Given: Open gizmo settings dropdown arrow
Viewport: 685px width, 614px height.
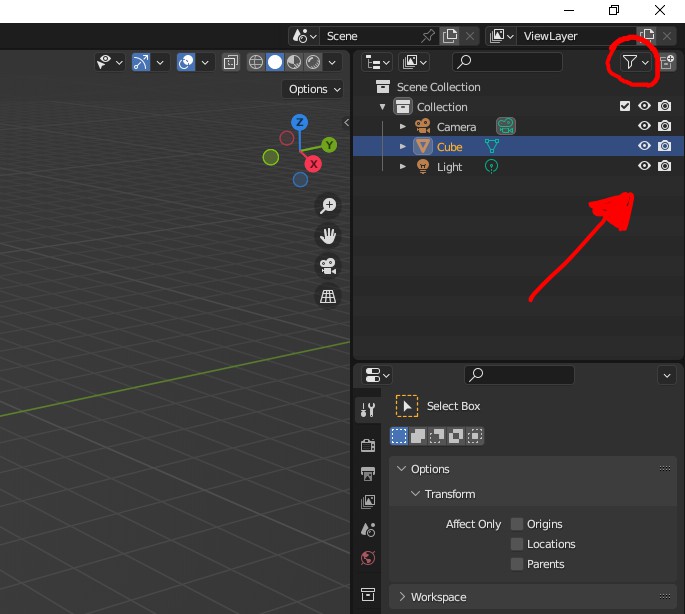Looking at the screenshot, I should click(x=160, y=62).
